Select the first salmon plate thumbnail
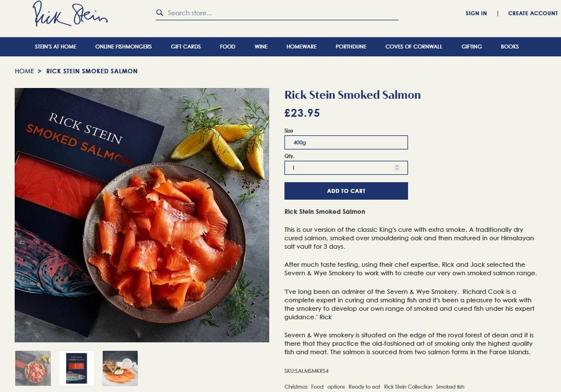This screenshot has height=392, width=561. (33, 368)
